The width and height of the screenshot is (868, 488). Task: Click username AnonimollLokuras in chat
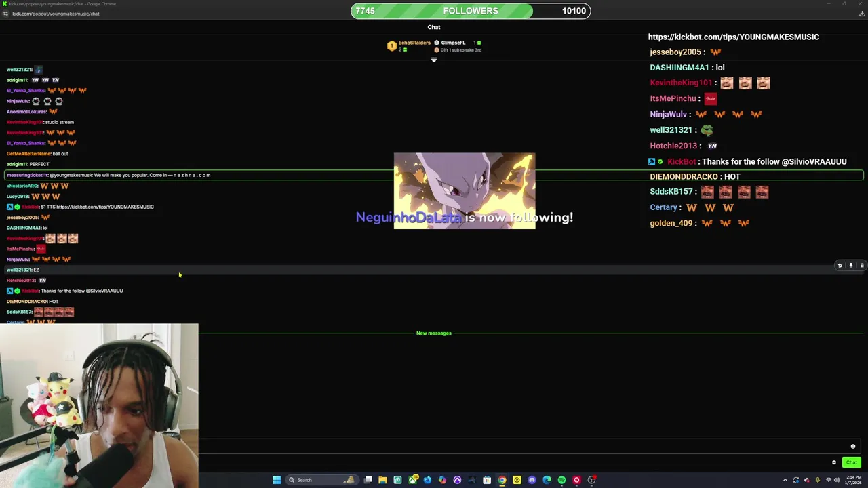tap(26, 112)
